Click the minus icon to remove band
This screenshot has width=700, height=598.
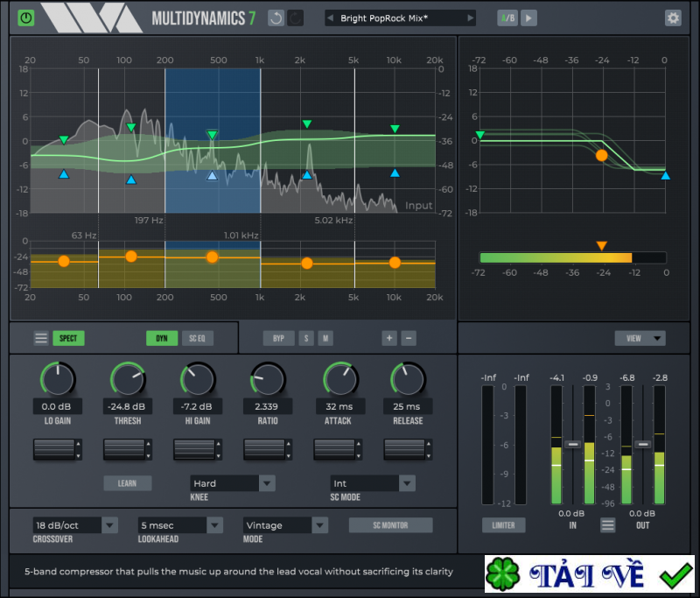[409, 338]
